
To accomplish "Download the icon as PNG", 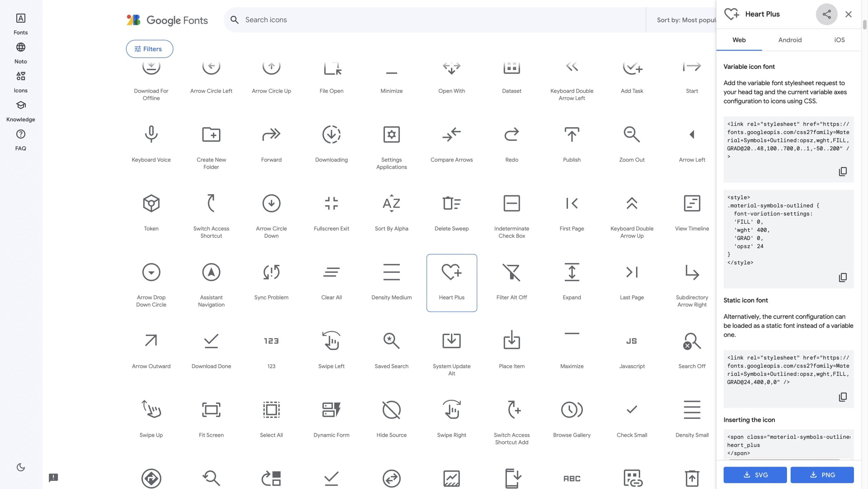I will click(822, 475).
